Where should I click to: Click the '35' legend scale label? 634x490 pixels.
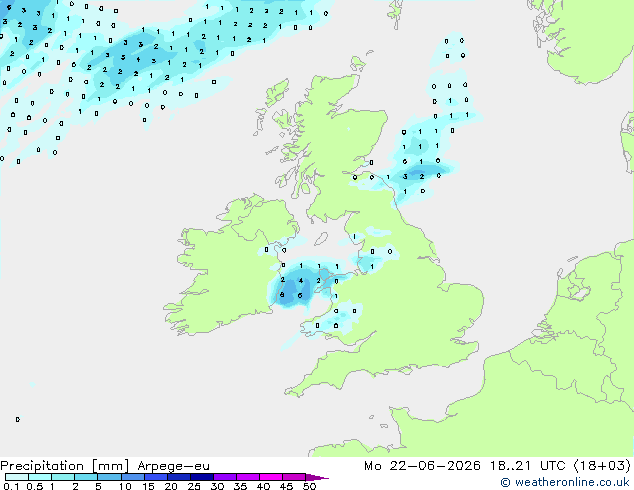[x=240, y=486]
